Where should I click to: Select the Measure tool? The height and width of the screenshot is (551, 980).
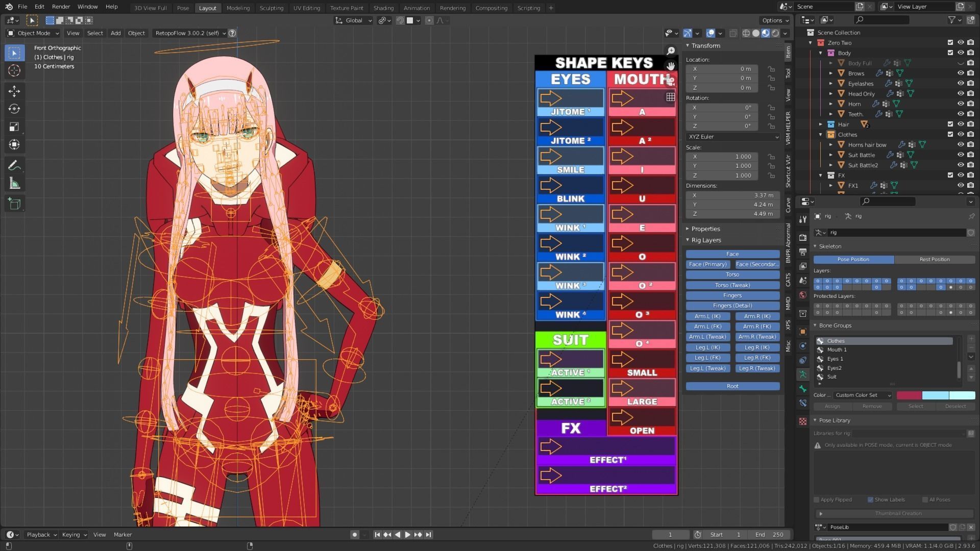(x=14, y=184)
